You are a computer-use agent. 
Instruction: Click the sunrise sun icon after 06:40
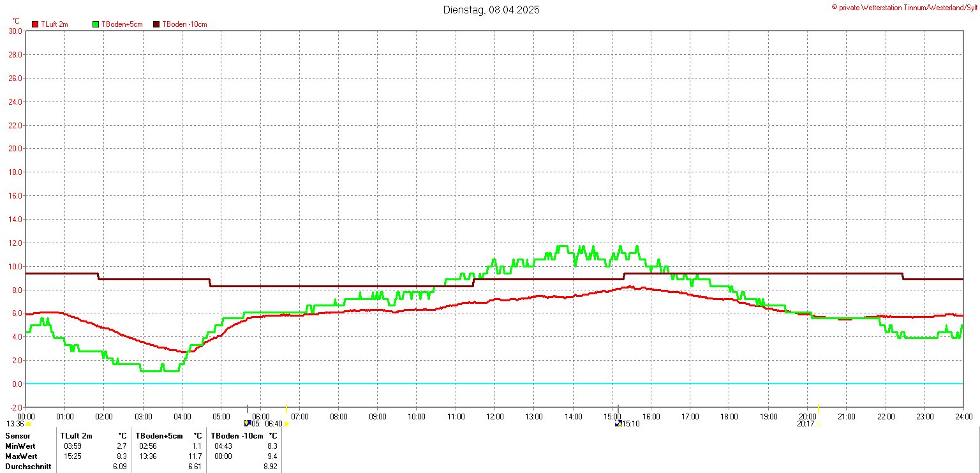click(x=286, y=424)
